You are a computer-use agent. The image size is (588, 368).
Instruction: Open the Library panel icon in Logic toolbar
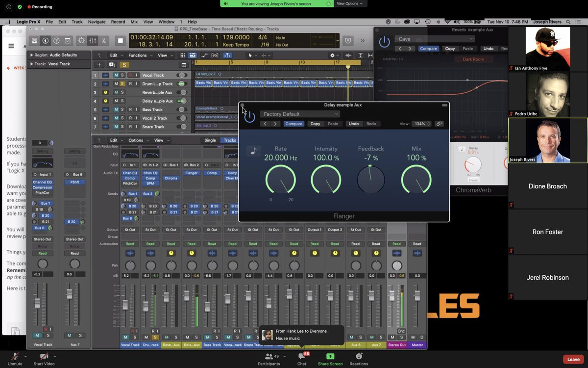click(34, 41)
